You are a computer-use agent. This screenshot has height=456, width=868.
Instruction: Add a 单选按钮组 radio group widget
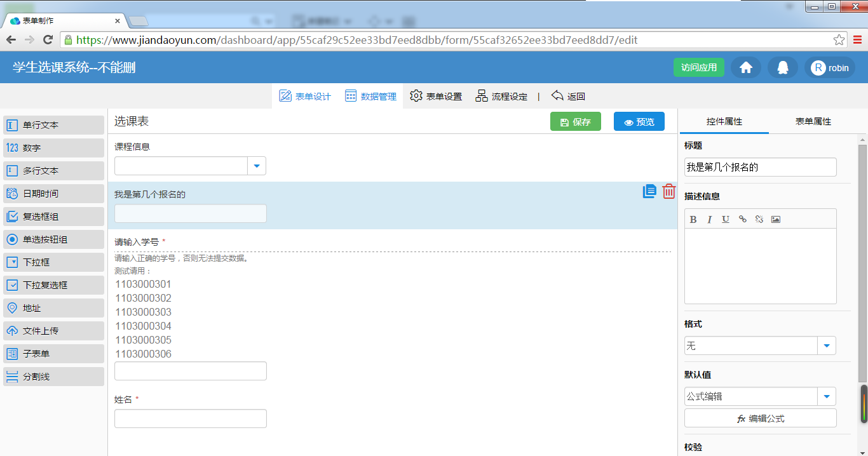(53, 239)
